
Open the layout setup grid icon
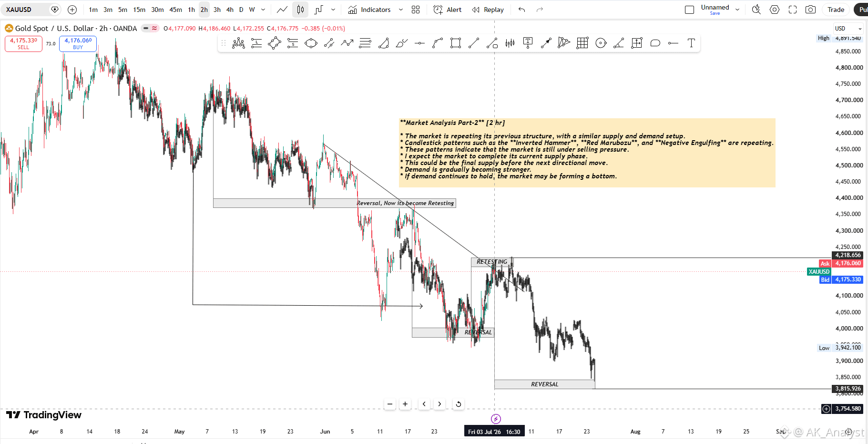point(416,10)
